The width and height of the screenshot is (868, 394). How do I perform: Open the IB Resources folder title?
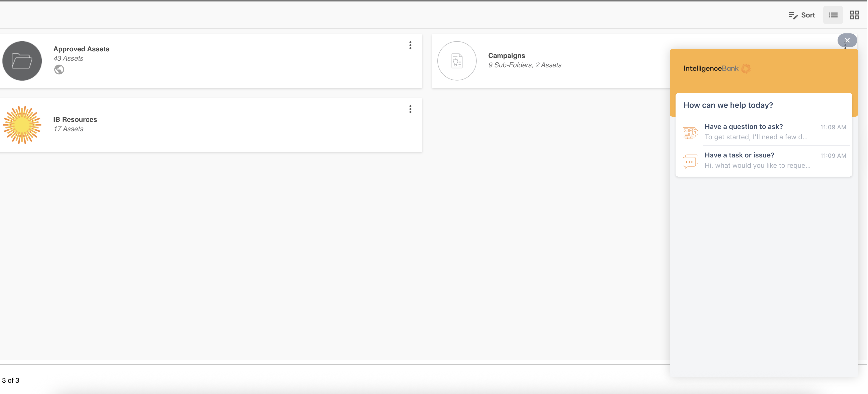75,119
